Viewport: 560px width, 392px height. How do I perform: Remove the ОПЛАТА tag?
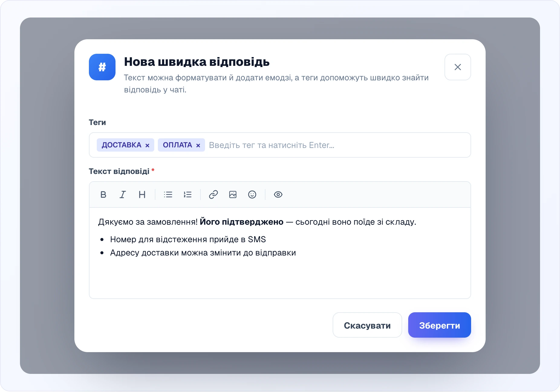pyautogui.click(x=198, y=146)
